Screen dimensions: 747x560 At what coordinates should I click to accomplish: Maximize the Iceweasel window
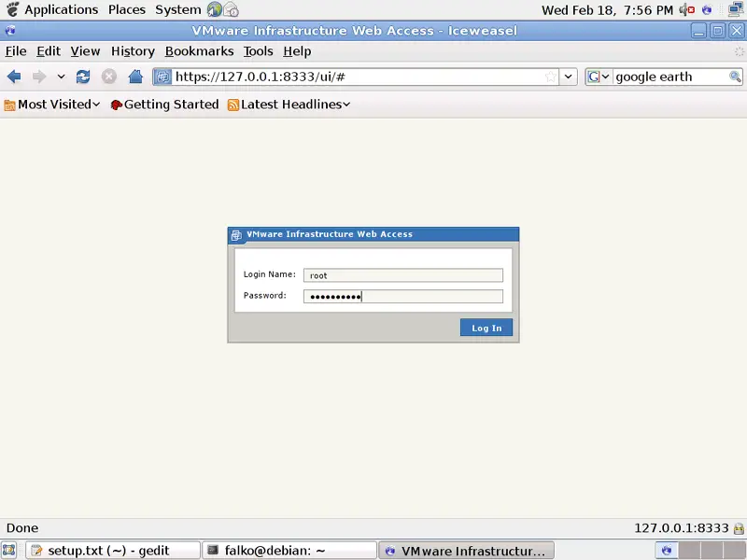[717, 31]
